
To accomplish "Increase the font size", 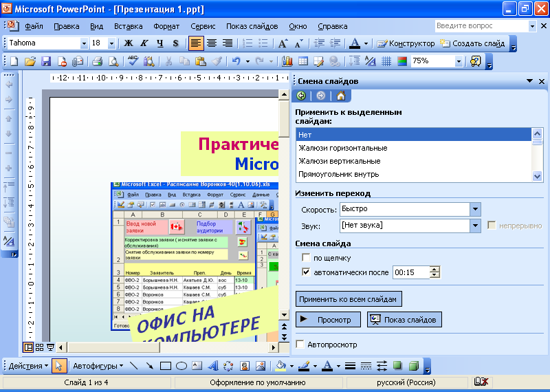I will point(283,43).
